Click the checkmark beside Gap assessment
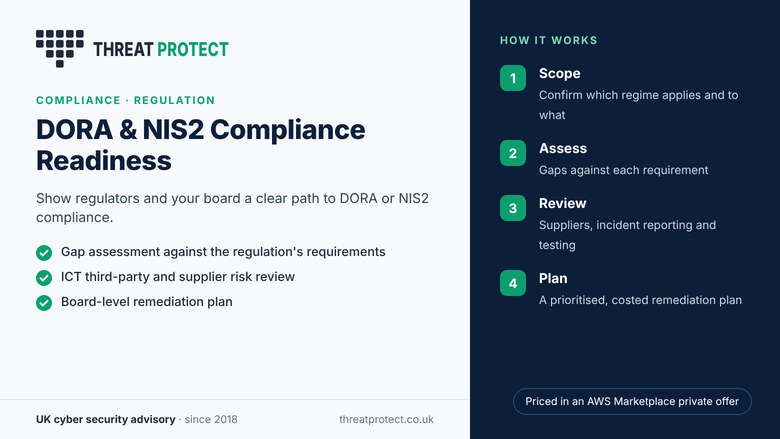The height and width of the screenshot is (439, 780). tap(44, 253)
